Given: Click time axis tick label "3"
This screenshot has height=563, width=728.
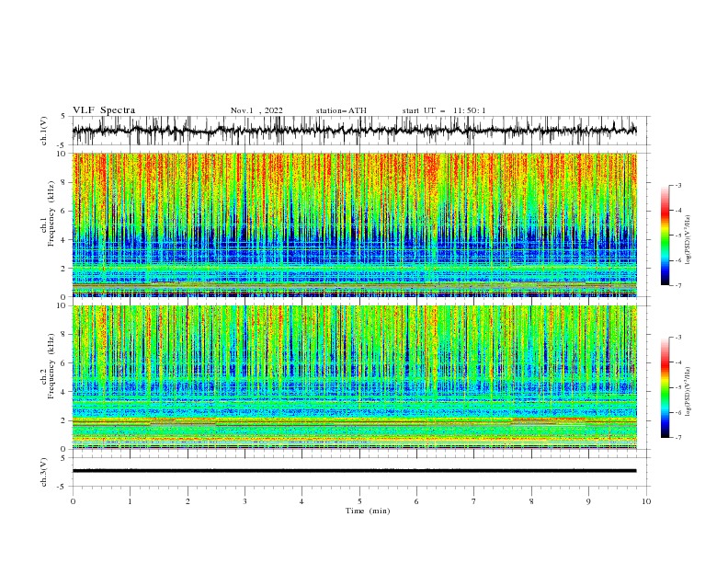Looking at the screenshot, I should (x=245, y=501).
